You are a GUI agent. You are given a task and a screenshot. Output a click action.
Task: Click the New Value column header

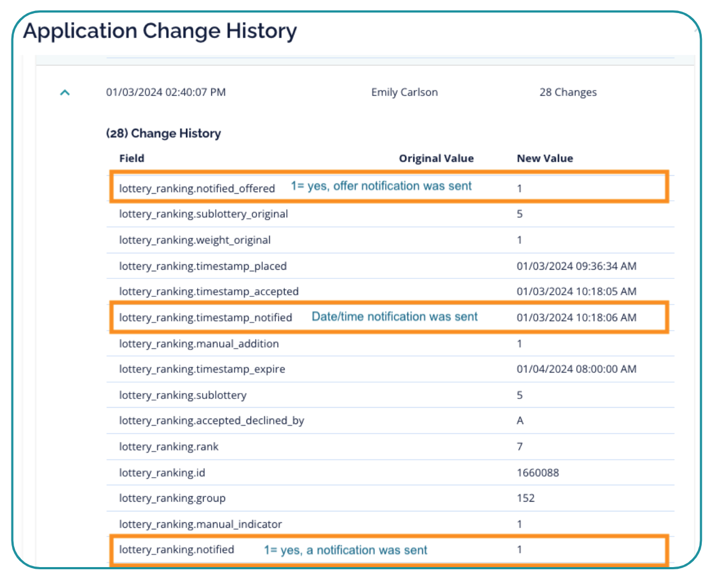click(x=544, y=158)
